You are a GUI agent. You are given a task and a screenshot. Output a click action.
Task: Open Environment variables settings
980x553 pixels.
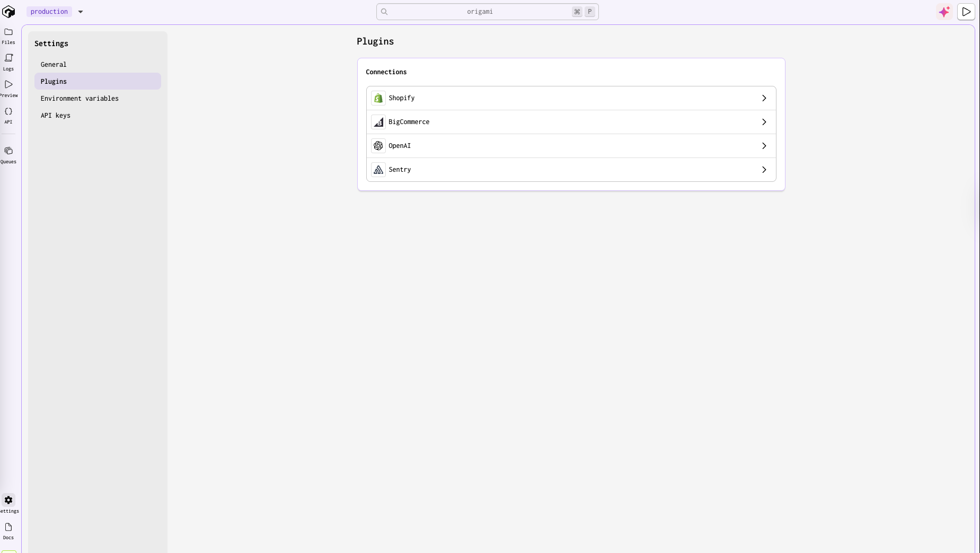coord(98,99)
